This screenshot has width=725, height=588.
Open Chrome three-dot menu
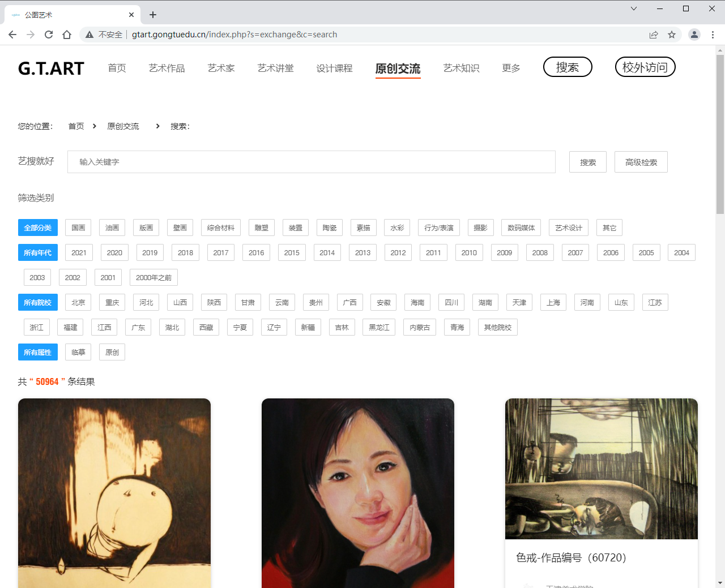pyautogui.click(x=713, y=35)
